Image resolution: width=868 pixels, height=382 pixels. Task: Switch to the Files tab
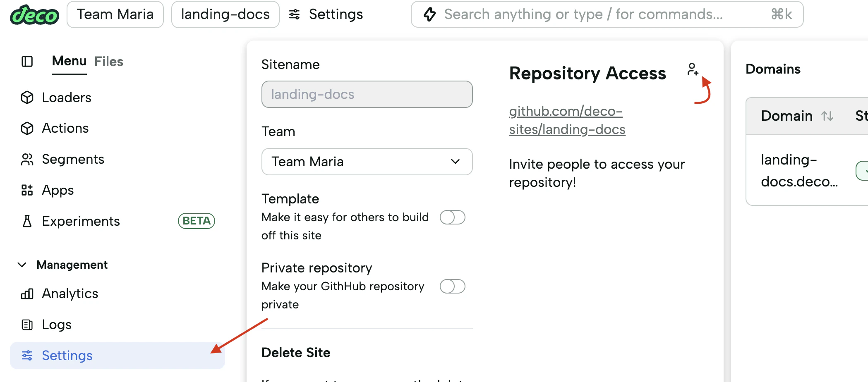point(109,61)
